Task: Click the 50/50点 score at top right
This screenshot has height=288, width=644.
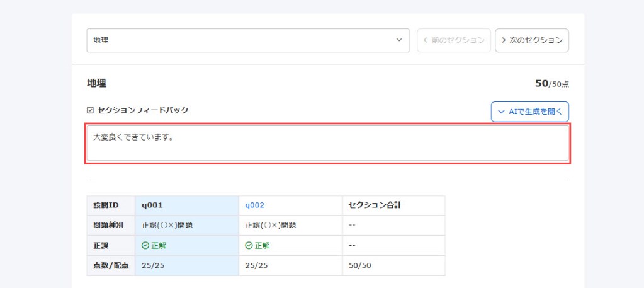Action: point(552,84)
